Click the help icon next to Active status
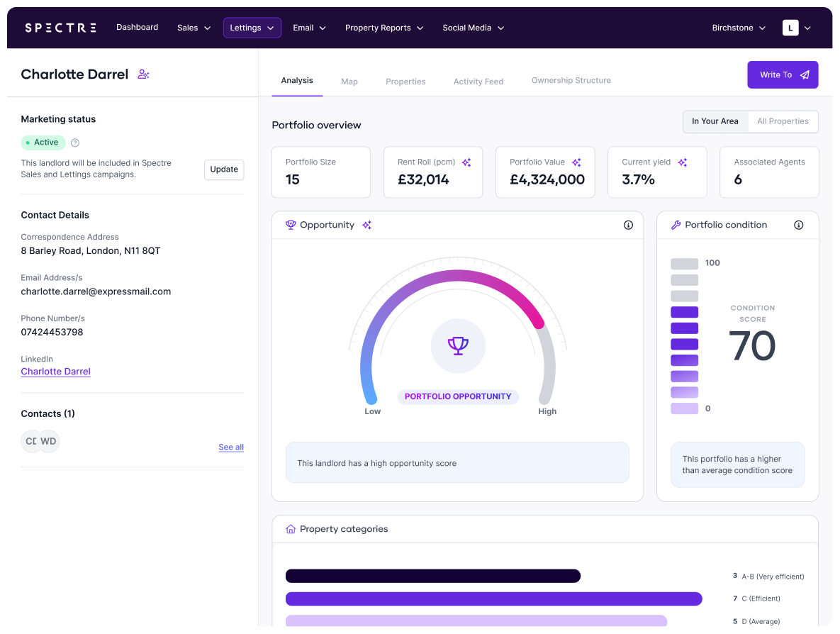The height and width of the screenshot is (634, 840). (74, 142)
